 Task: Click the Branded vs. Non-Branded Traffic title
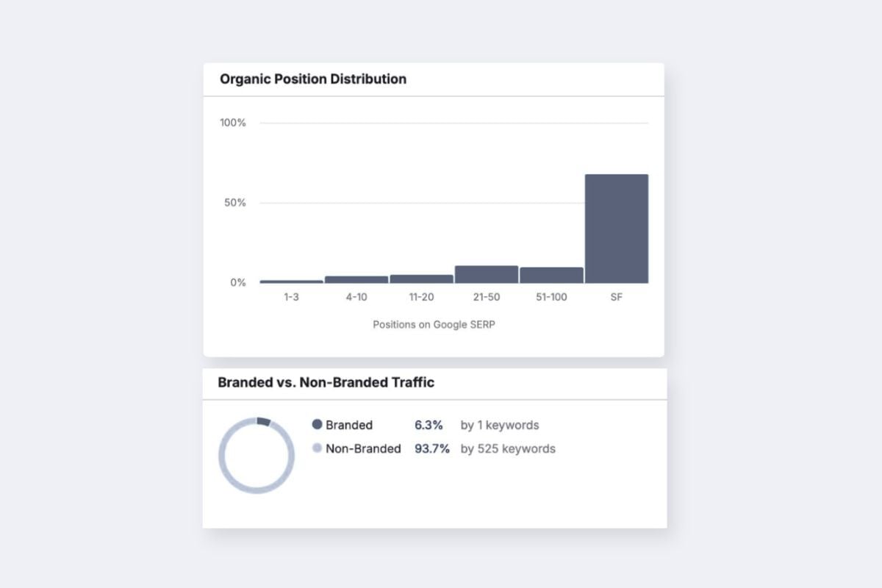click(326, 382)
